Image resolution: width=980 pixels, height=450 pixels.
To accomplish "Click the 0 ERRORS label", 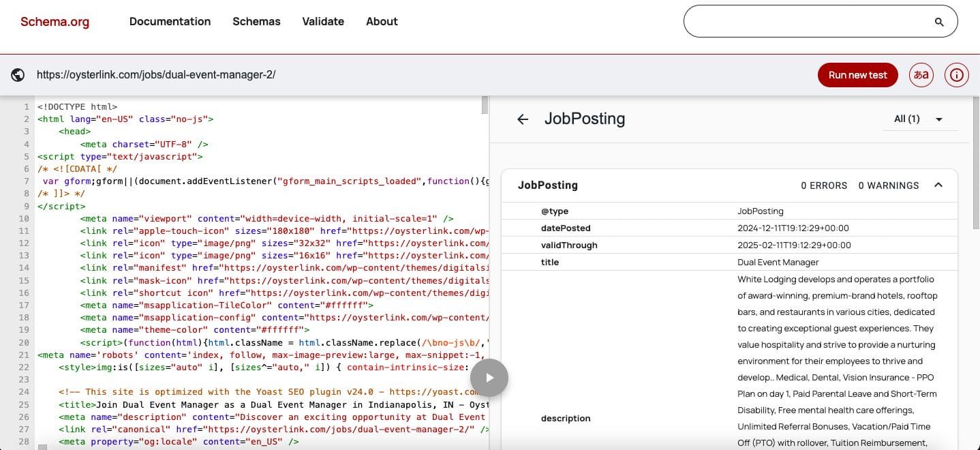I will pyautogui.click(x=824, y=185).
